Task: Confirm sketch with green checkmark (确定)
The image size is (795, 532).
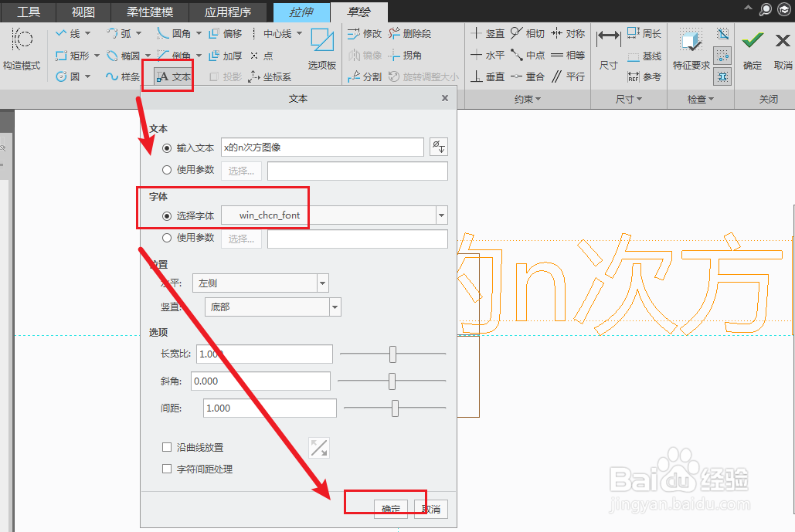Action: pos(753,49)
